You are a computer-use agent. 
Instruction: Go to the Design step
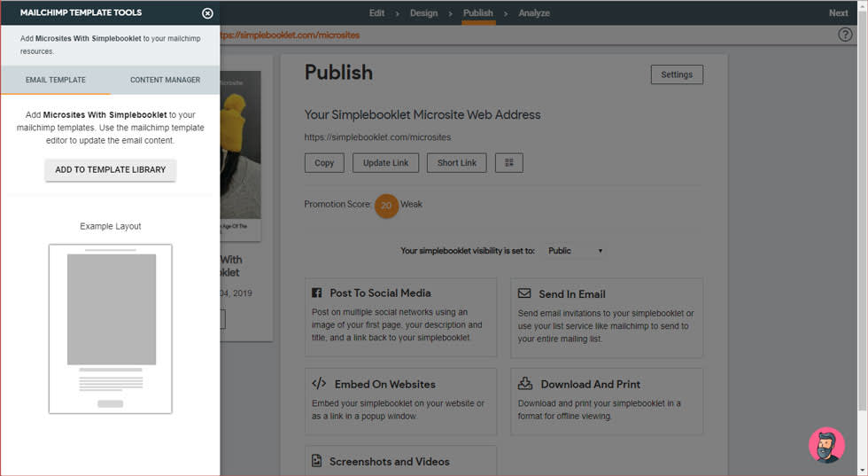tap(423, 12)
